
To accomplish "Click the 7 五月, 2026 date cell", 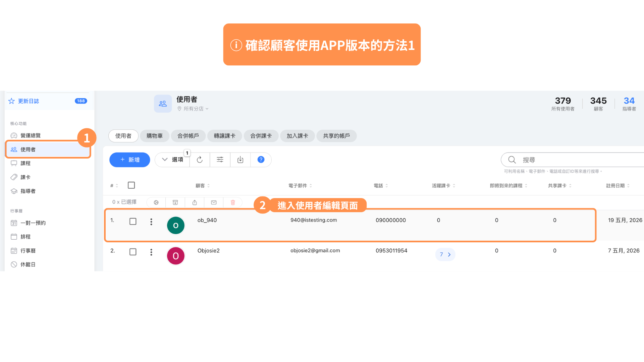I will pos(624,251).
